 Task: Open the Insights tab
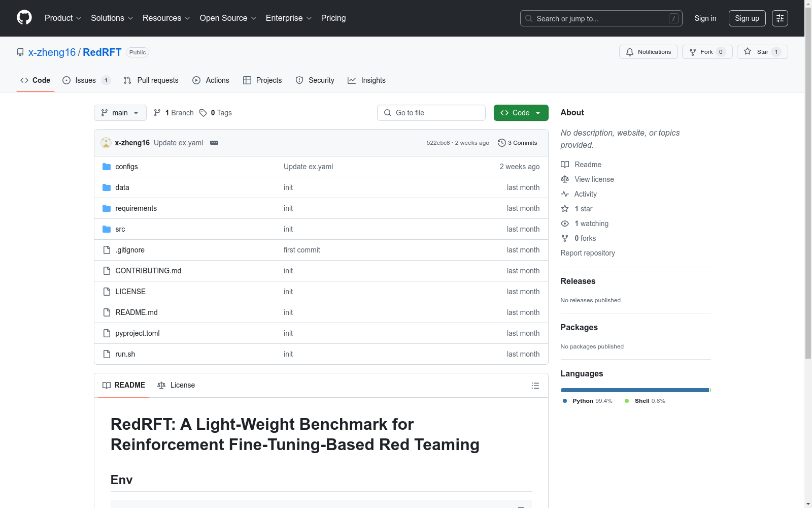click(366, 80)
